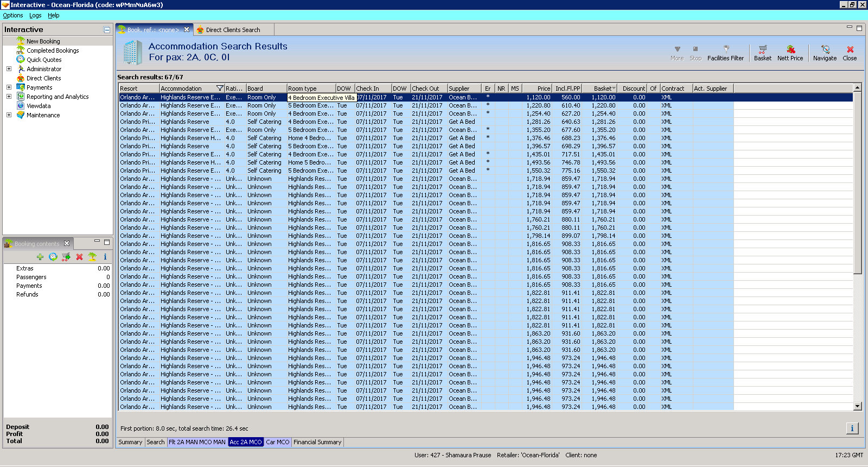Viewport: 868px width, 467px height.
Task: Open the Navigate compass tool
Action: (x=825, y=53)
